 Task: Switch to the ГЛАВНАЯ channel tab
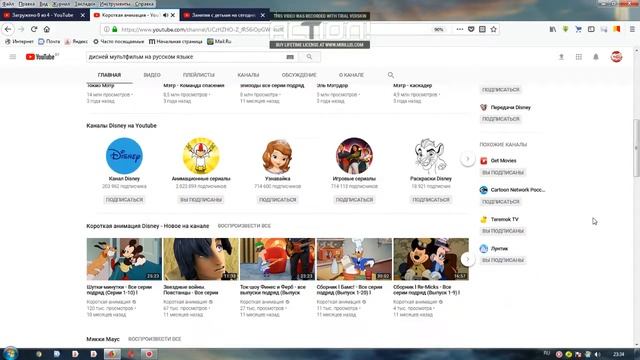[109, 75]
